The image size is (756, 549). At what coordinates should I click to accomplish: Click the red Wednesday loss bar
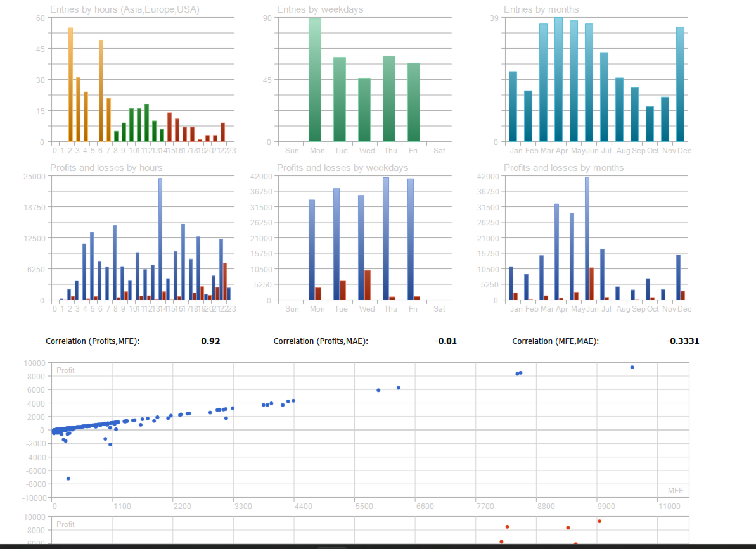point(368,285)
